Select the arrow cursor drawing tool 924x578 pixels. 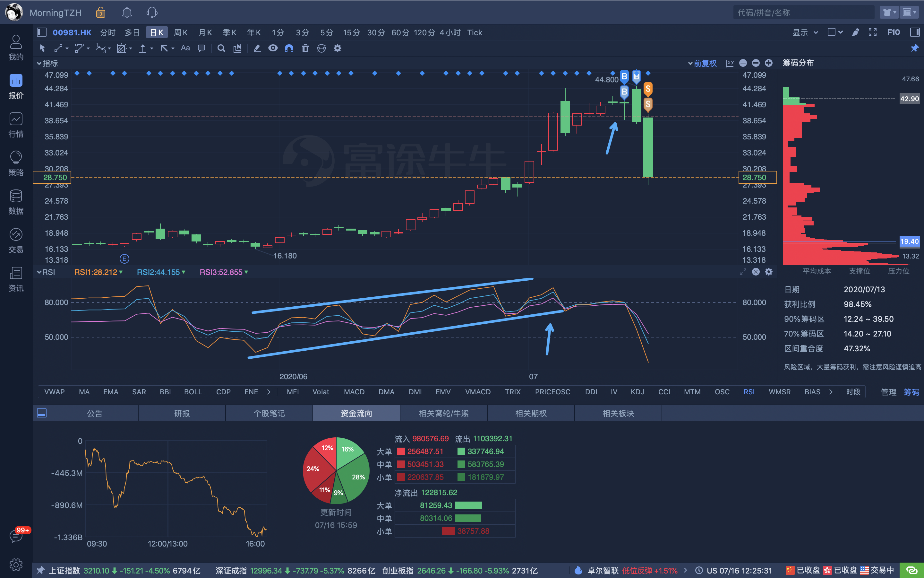pos(42,48)
